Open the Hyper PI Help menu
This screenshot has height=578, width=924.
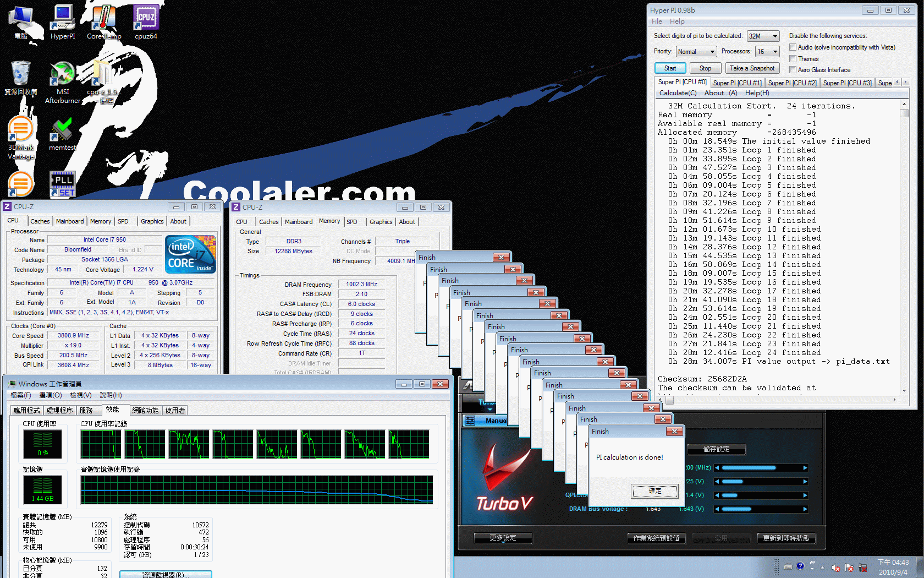coord(677,21)
